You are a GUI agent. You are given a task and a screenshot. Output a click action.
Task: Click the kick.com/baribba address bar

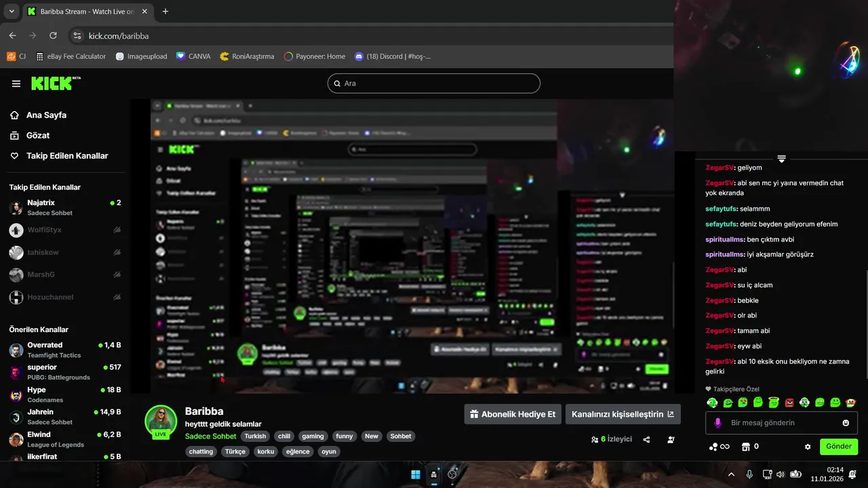click(x=119, y=36)
